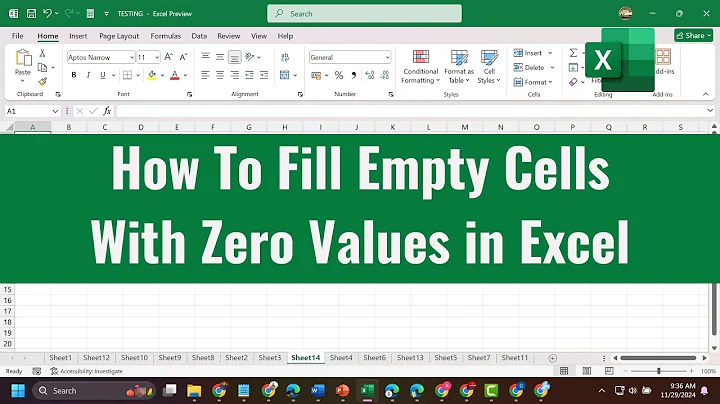Switch to the Page Layout tab
The image size is (720, 404).
[119, 36]
